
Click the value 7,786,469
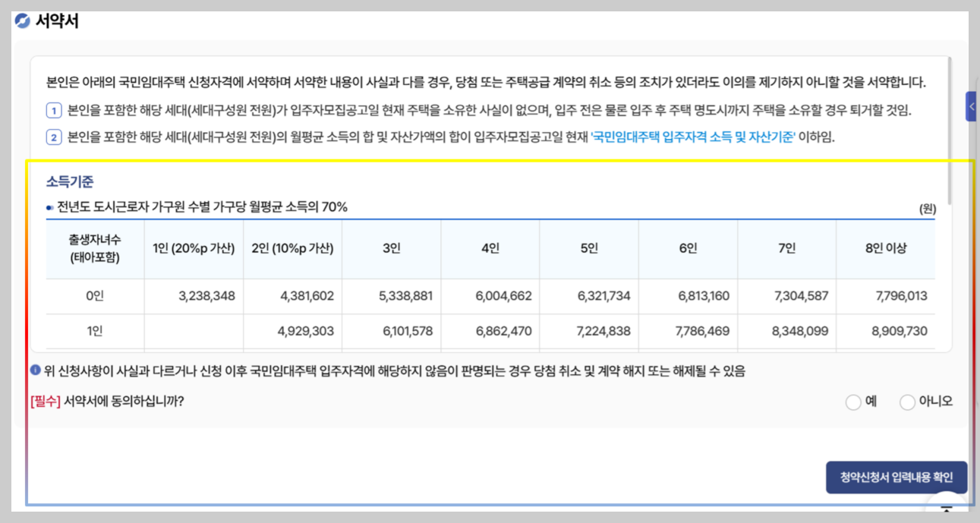[702, 332]
